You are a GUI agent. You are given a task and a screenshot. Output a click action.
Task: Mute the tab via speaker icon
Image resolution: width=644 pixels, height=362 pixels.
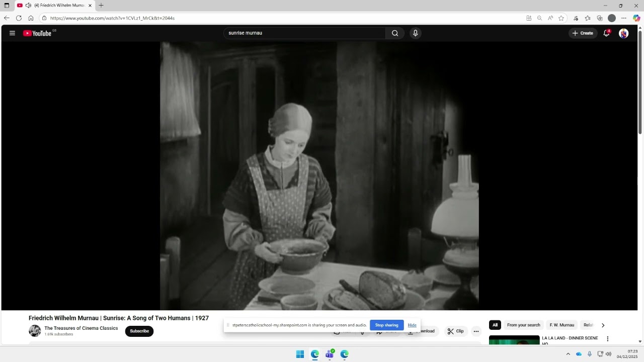point(28,6)
